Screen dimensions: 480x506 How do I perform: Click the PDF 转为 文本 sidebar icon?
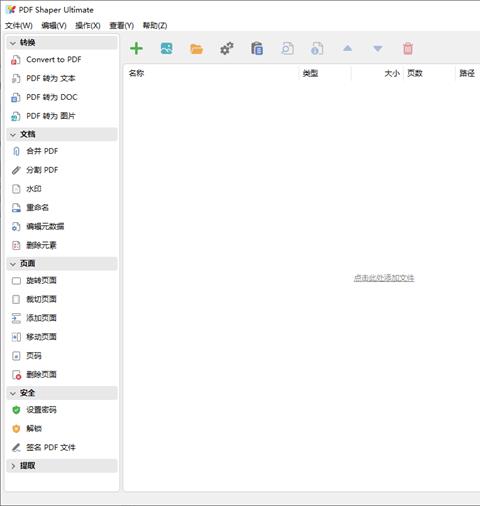(16, 79)
